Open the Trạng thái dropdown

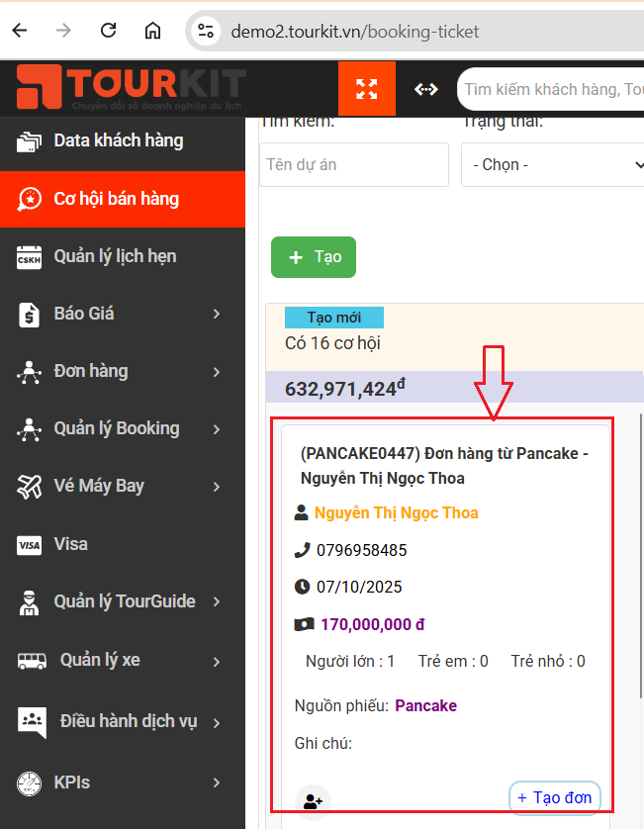point(554,165)
